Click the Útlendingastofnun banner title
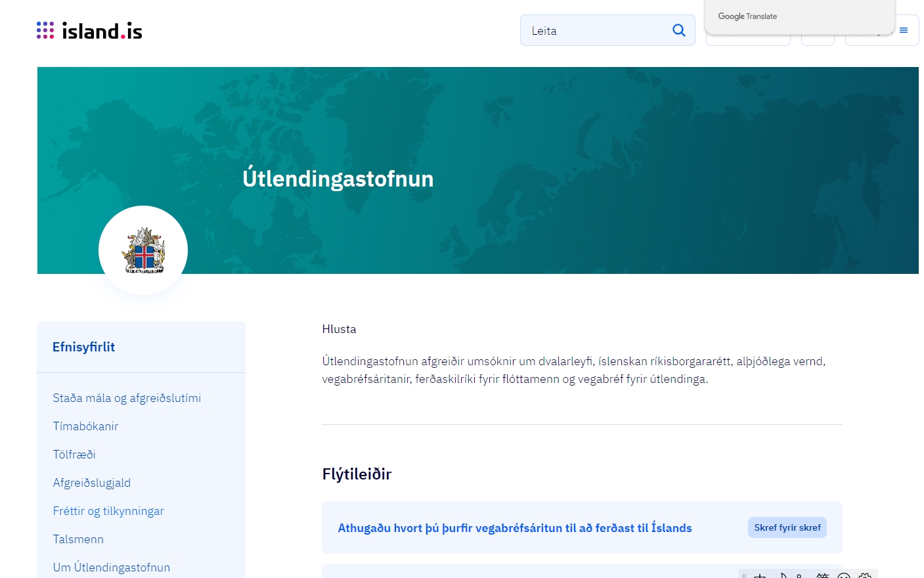The width and height of the screenshot is (924, 578). pos(338,179)
